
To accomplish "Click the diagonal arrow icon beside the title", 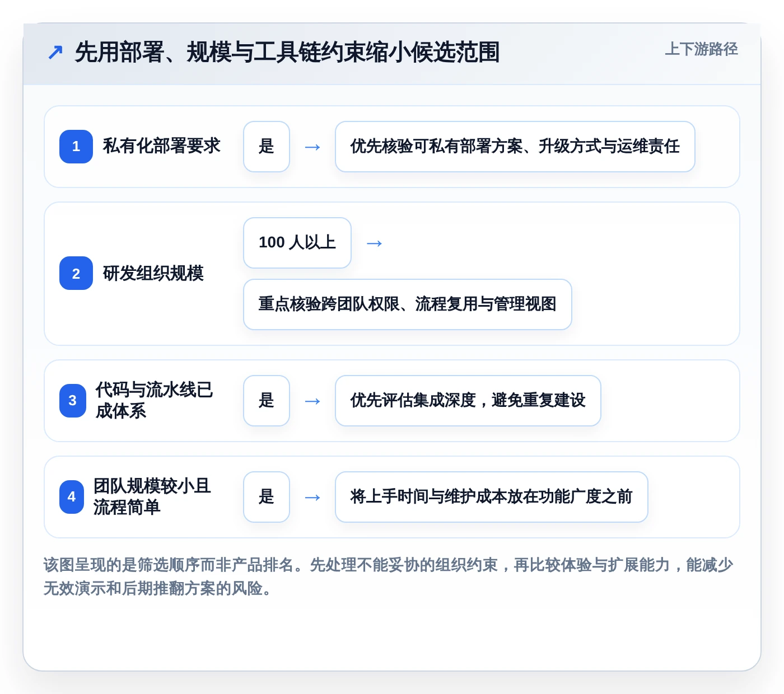I will pos(55,52).
